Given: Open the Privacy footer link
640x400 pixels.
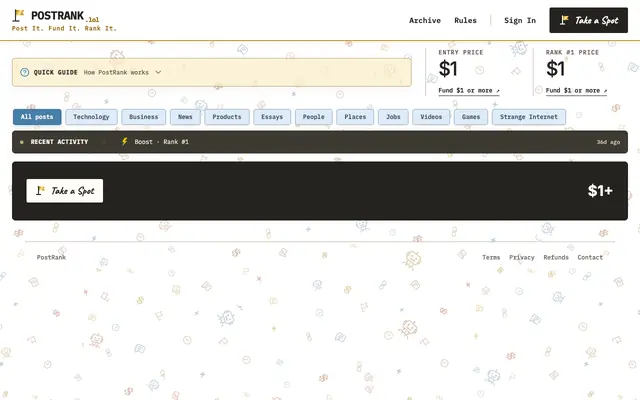Looking at the screenshot, I should [x=522, y=257].
